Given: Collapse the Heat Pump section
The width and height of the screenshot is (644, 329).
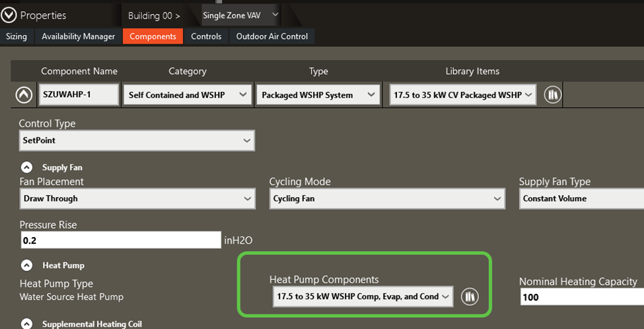Looking at the screenshot, I should point(26,265).
